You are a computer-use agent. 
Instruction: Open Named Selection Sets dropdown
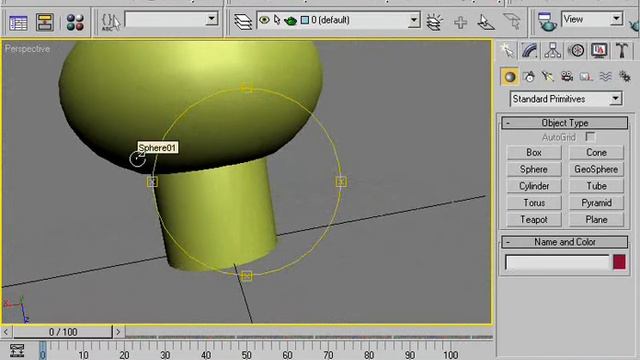pos(211,19)
